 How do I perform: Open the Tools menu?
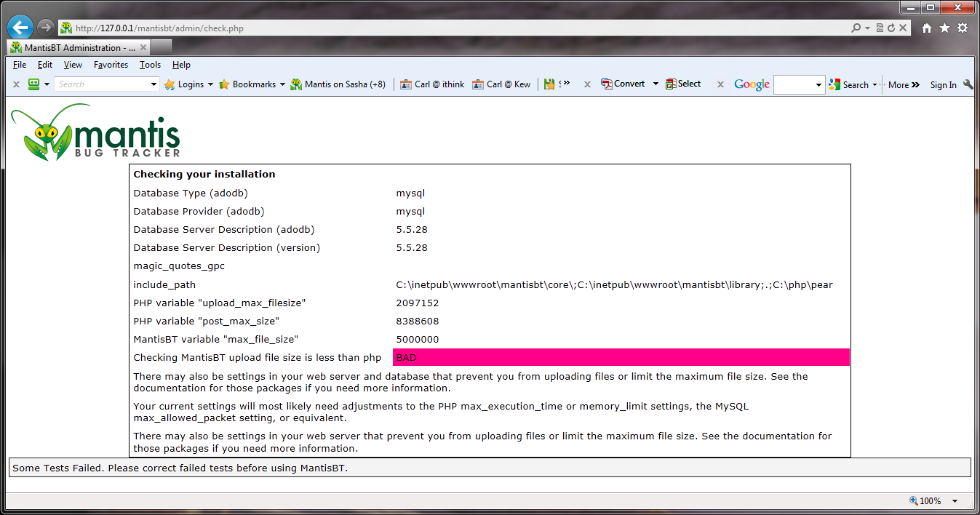coord(150,65)
